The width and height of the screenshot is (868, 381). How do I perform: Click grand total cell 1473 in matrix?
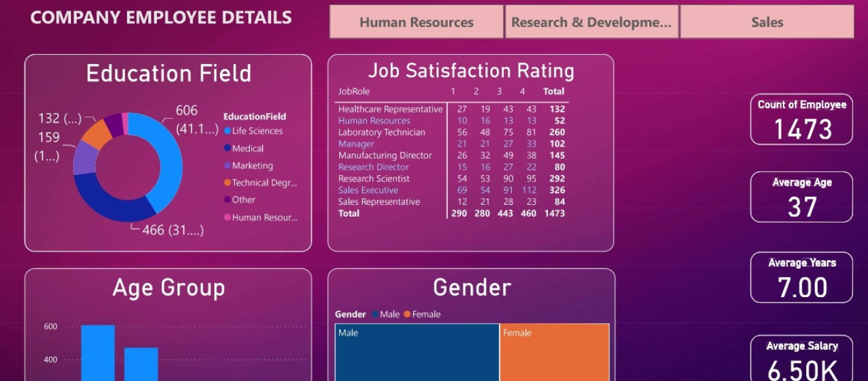(554, 213)
